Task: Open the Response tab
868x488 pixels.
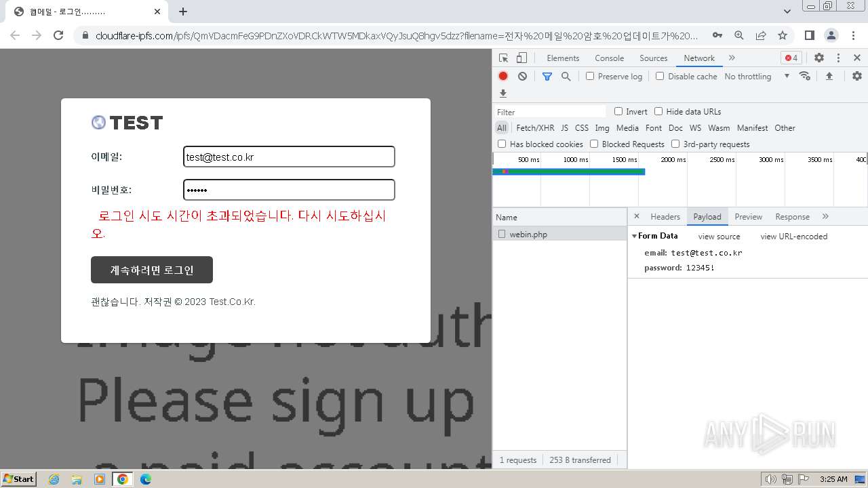Action: [792, 217]
